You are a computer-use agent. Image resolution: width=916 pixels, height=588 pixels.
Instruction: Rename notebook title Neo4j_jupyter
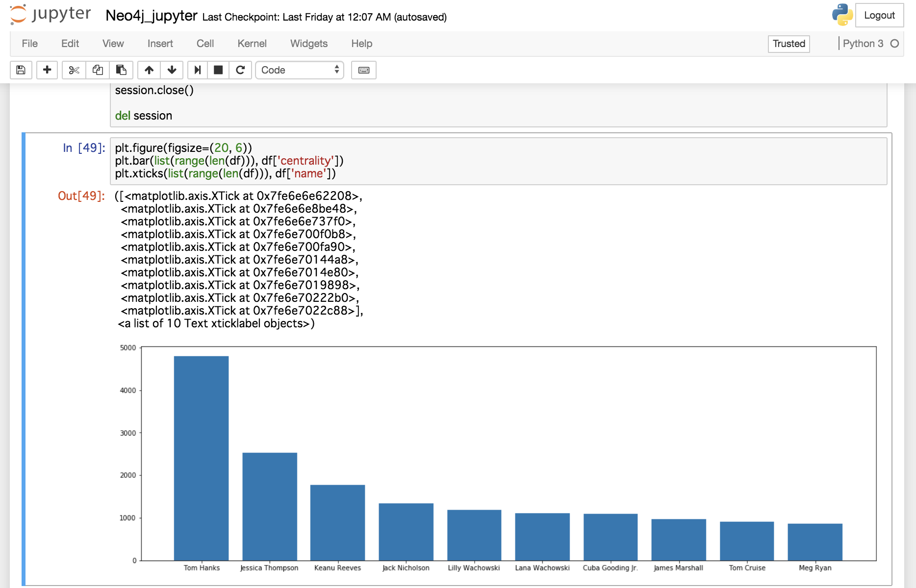151,16
